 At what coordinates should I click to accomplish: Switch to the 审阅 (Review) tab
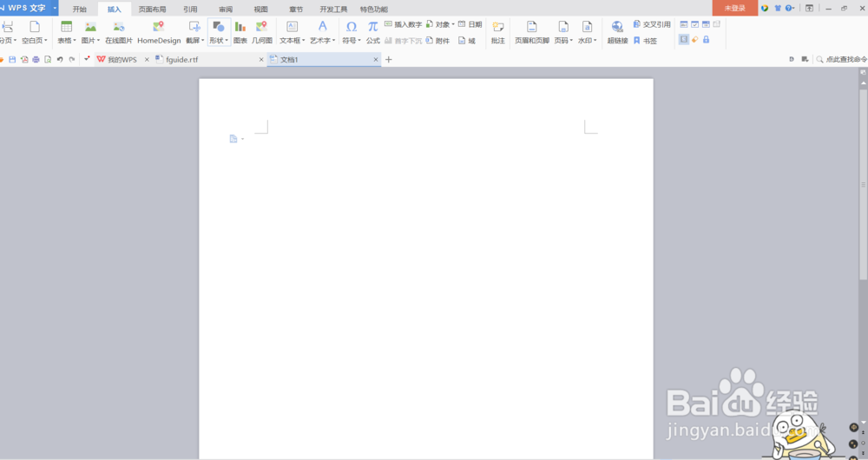coord(226,9)
